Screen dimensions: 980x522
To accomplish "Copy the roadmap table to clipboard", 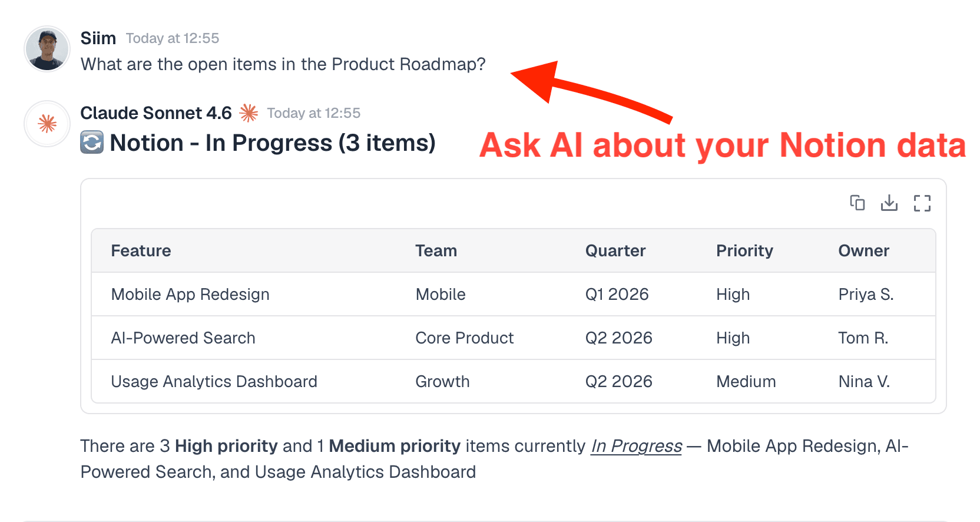I will tap(857, 203).
